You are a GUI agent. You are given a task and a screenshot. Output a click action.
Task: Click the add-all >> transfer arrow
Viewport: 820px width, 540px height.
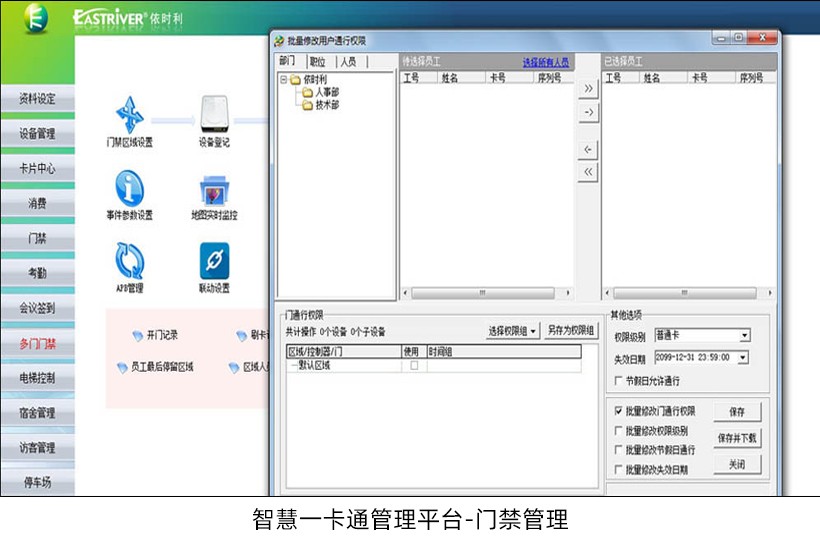tap(589, 88)
